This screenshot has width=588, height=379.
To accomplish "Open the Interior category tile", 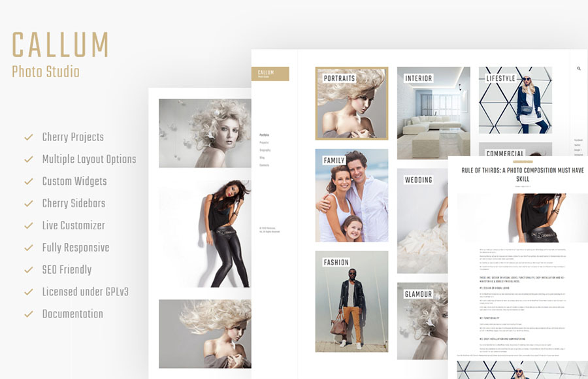I will [434, 113].
